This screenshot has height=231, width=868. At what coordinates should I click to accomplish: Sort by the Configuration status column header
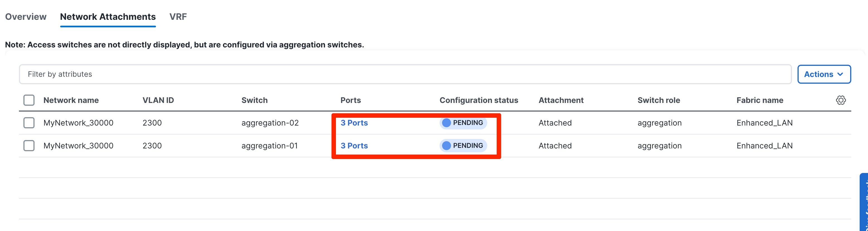479,100
